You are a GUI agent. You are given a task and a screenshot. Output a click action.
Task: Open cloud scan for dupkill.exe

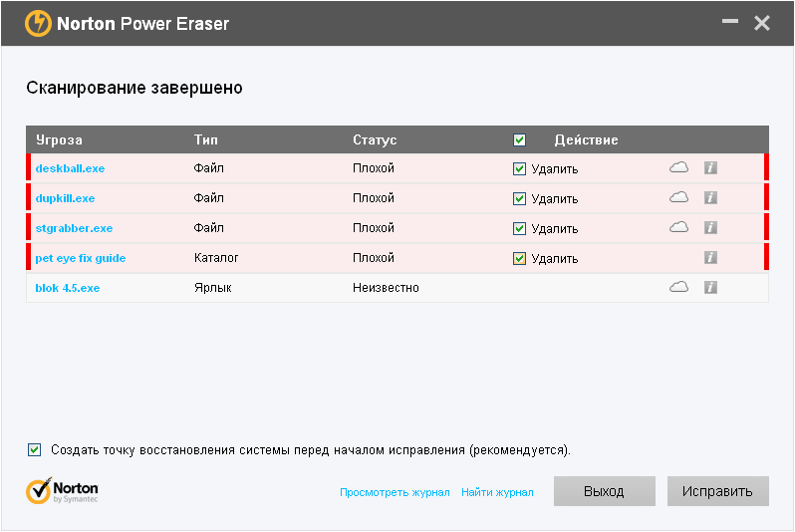[678, 198]
